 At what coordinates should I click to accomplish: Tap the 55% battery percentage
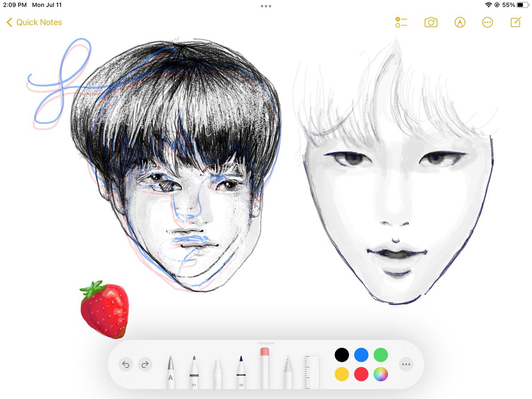(509, 5)
